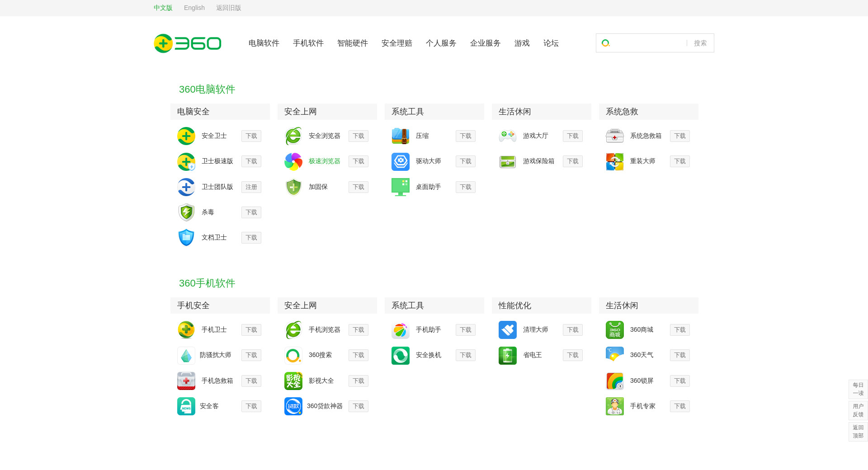Click the 游戏大厅 gamepad icon

pyautogui.click(x=508, y=136)
